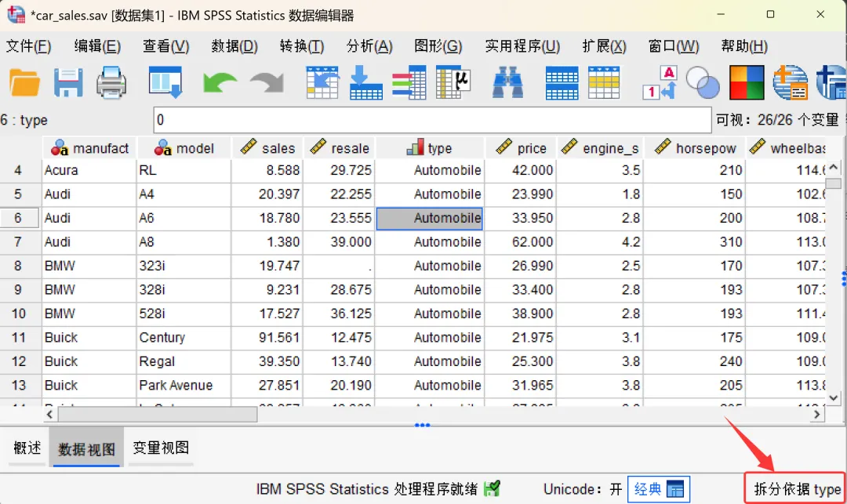Click the highlighted Automobile cell in row 6
The width and height of the screenshot is (847, 504).
point(430,218)
